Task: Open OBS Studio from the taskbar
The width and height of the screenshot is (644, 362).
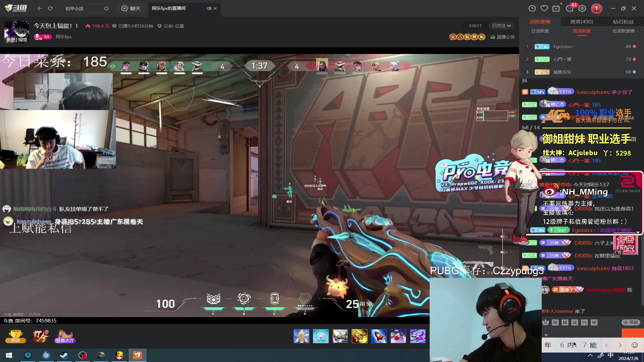Action: 83,355
